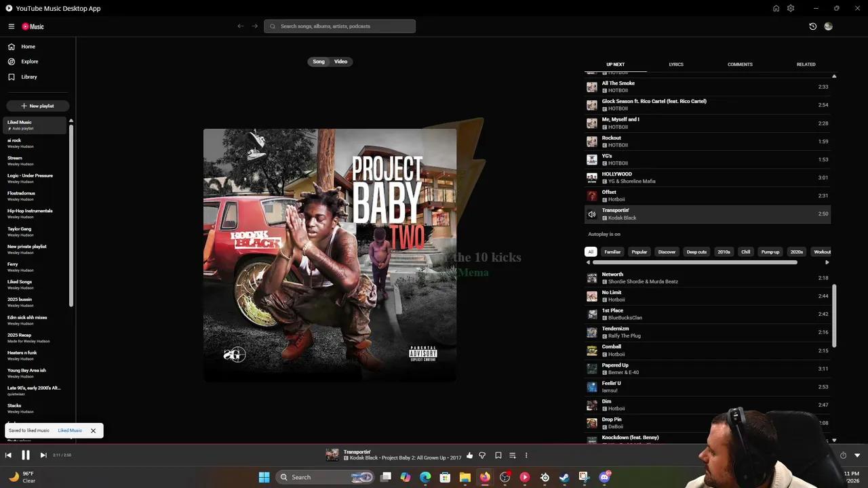The width and height of the screenshot is (868, 488).
Task: Save song to library bookmark icon
Action: coord(498,455)
